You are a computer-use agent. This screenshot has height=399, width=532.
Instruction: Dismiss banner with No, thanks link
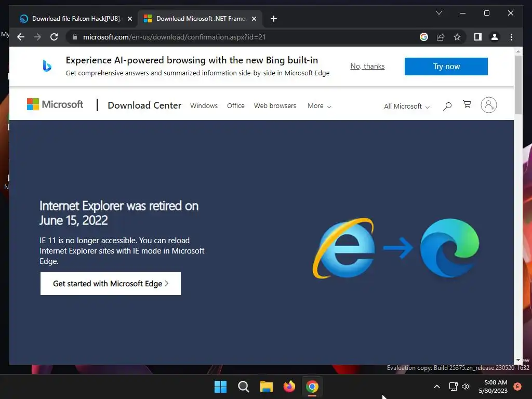367,66
